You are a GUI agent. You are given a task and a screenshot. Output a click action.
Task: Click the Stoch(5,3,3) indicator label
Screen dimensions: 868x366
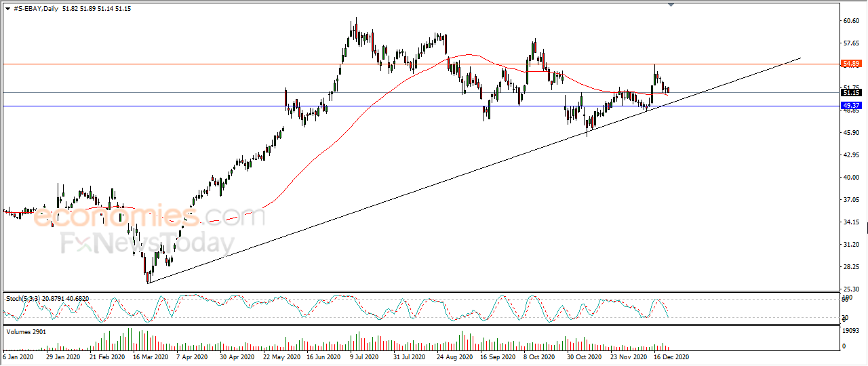coord(24,299)
